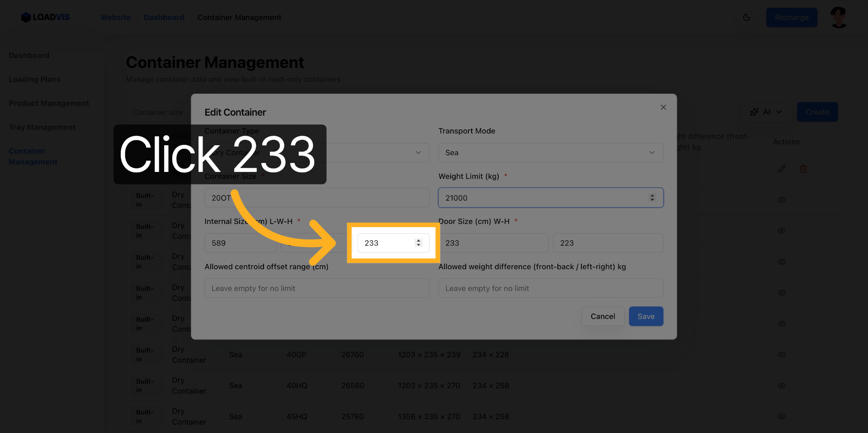The height and width of the screenshot is (433, 868).
Task: Open the AI dropdown menu
Action: click(766, 112)
